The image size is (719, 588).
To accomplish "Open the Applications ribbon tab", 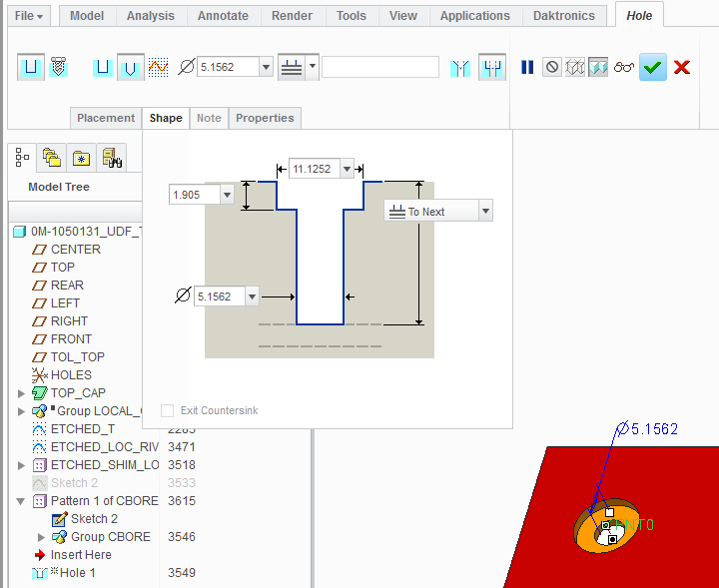I will pyautogui.click(x=475, y=16).
